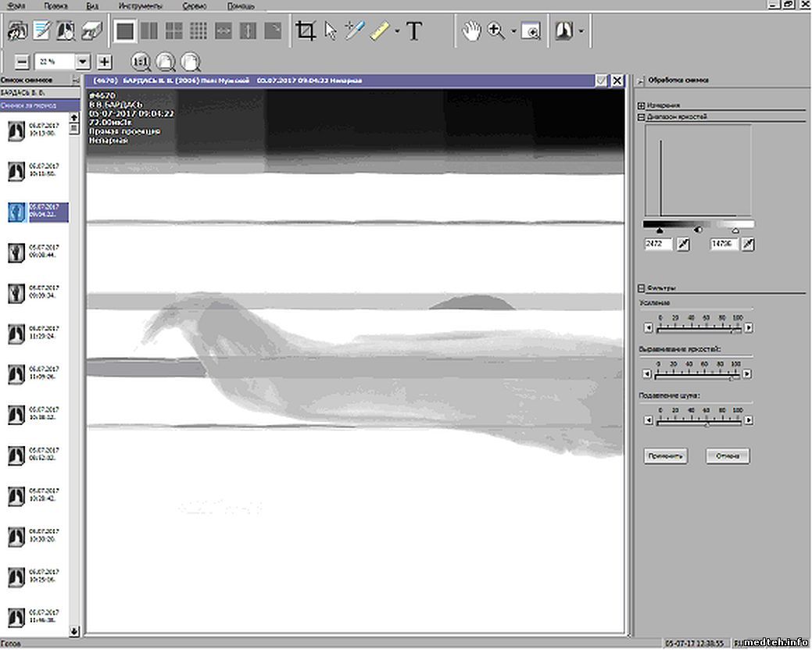Select the hand pan tool
This screenshot has width=812, height=650.
470,31
